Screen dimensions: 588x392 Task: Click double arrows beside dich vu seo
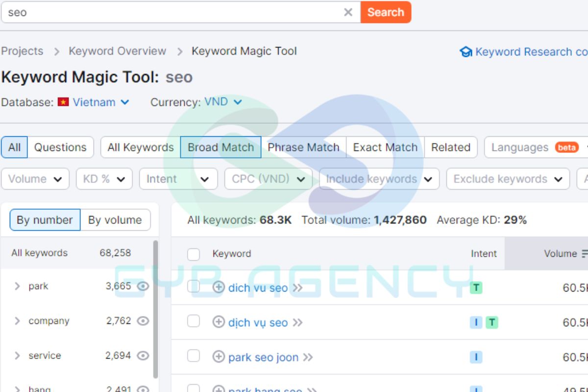click(x=297, y=288)
